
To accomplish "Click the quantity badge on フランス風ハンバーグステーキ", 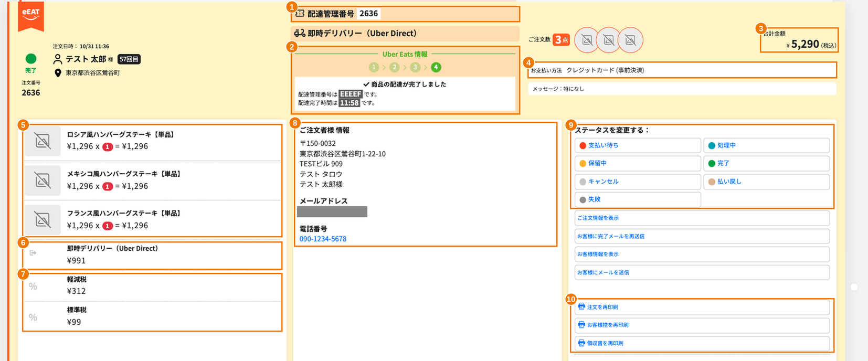I will (x=108, y=226).
